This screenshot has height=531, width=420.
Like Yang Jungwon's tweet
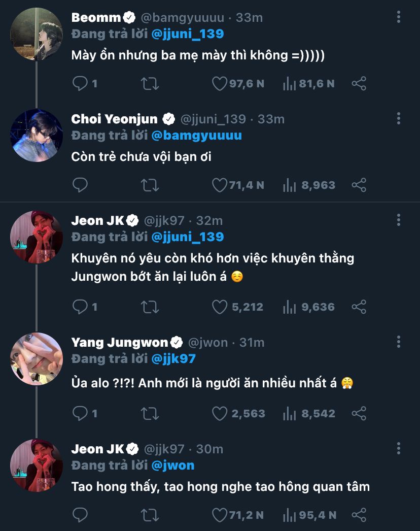(219, 413)
